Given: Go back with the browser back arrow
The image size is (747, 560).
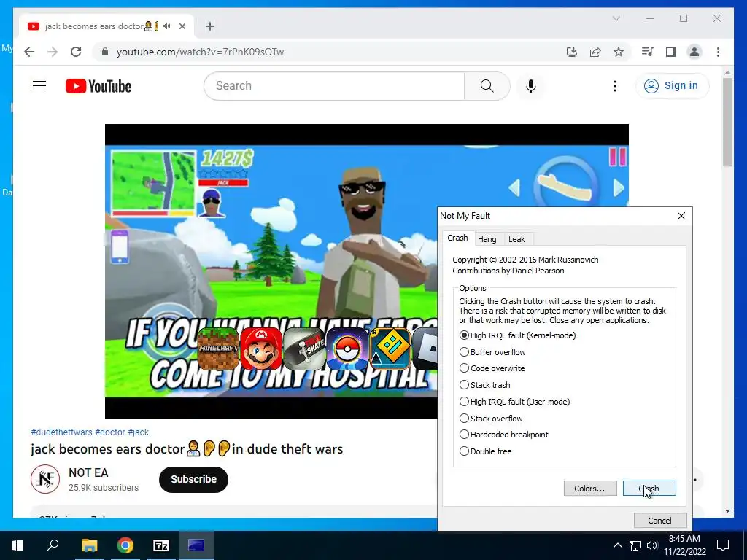Looking at the screenshot, I should [29, 52].
